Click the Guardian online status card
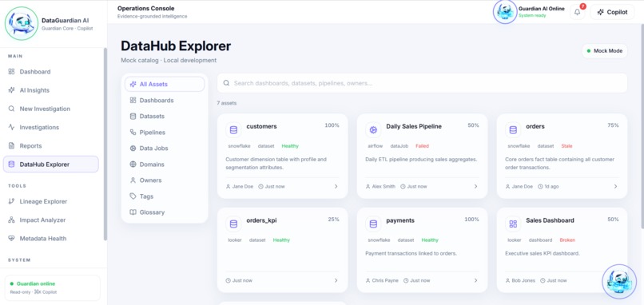Screen dimensions: 644x305 click(x=52, y=287)
